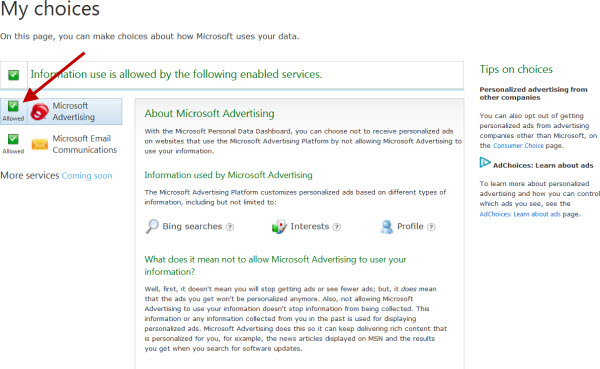Click the Bing searches magnifier icon
Viewport: 600px width, 369px height.
152,226
